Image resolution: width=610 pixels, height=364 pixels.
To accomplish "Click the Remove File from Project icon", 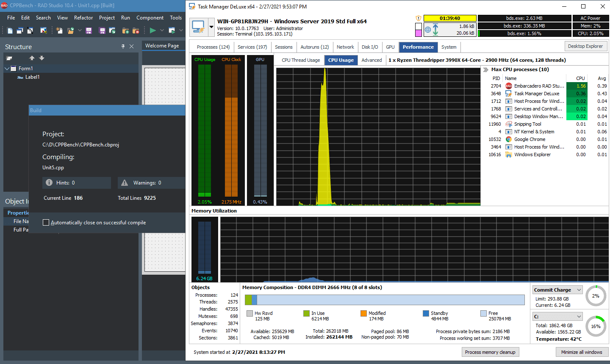I will [x=136, y=30].
